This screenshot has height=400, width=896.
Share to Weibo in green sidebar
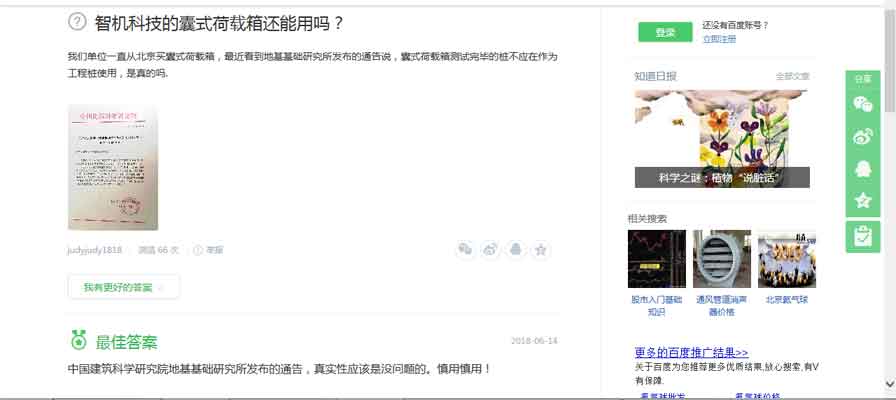pyautogui.click(x=863, y=137)
